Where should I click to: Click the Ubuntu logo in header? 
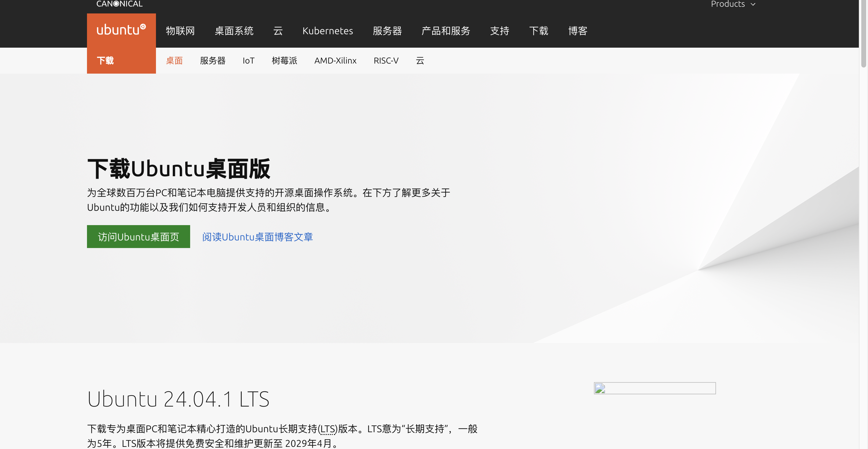point(121,30)
